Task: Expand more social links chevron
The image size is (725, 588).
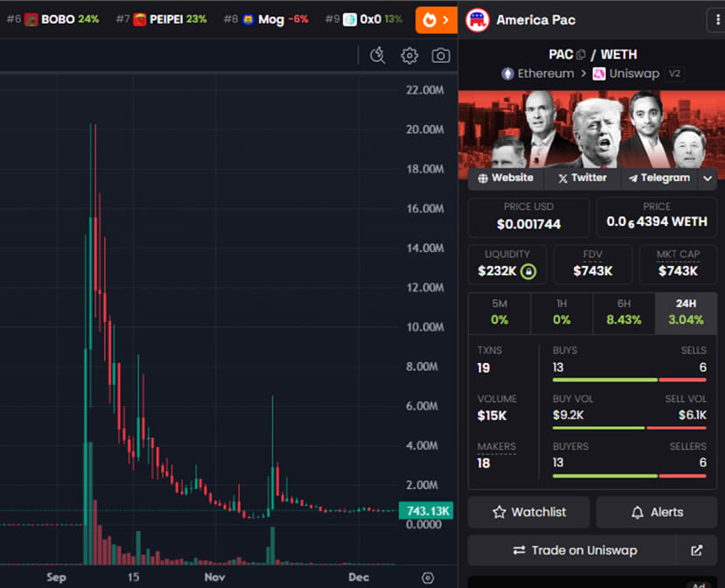Action: click(x=708, y=178)
